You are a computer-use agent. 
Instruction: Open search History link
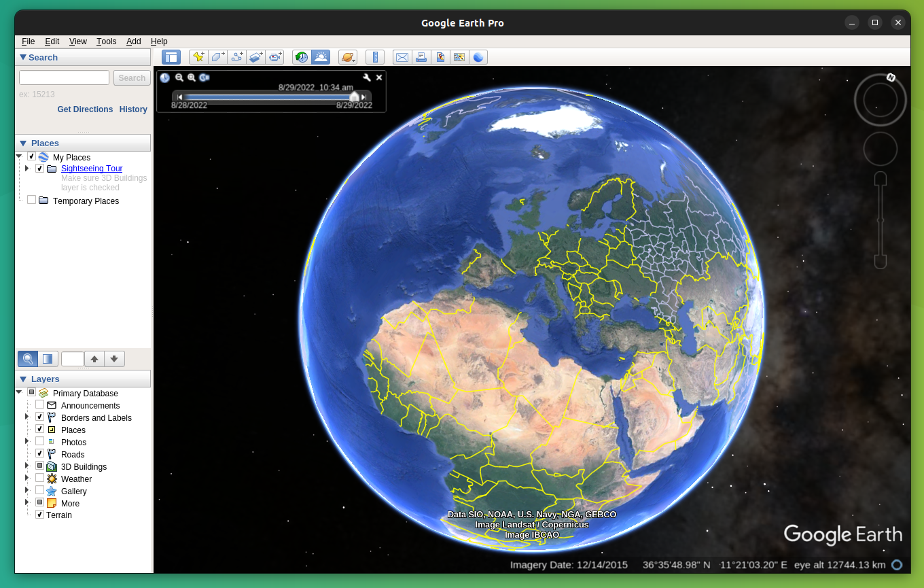coord(133,109)
